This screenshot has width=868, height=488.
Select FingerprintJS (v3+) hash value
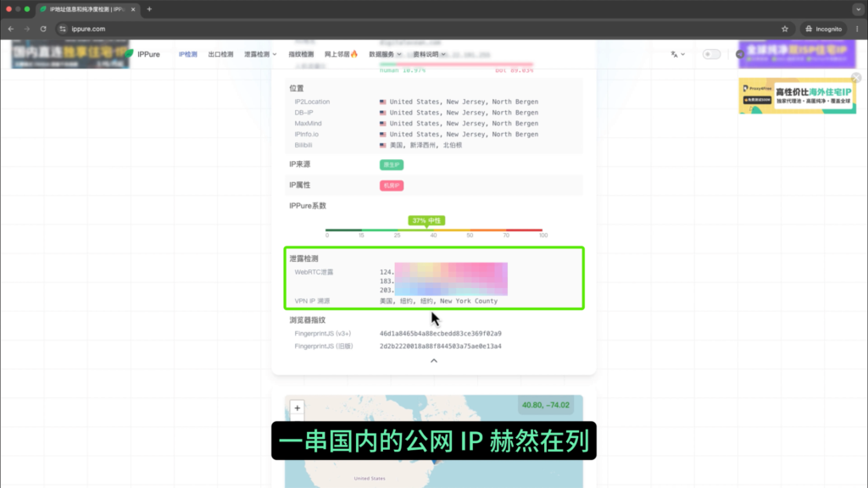441,334
